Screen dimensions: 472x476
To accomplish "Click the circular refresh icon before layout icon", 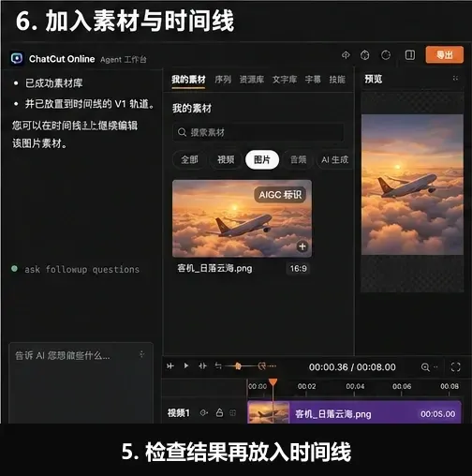I will point(386,55).
